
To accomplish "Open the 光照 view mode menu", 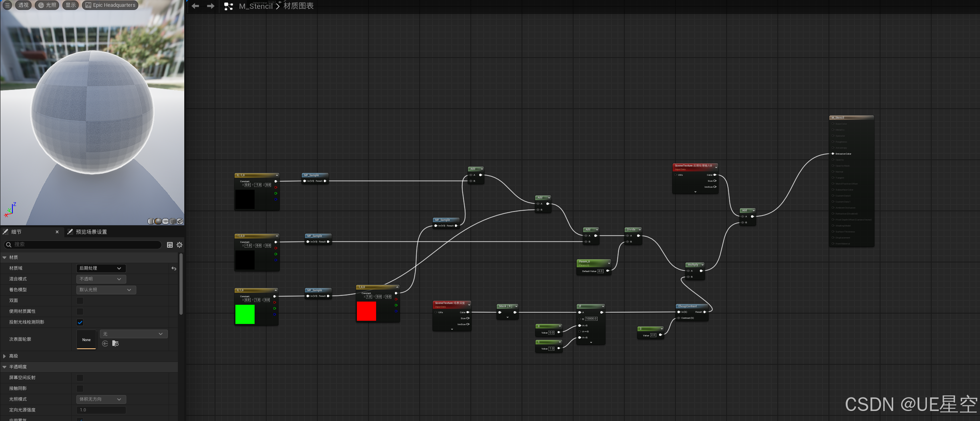I will pos(47,5).
